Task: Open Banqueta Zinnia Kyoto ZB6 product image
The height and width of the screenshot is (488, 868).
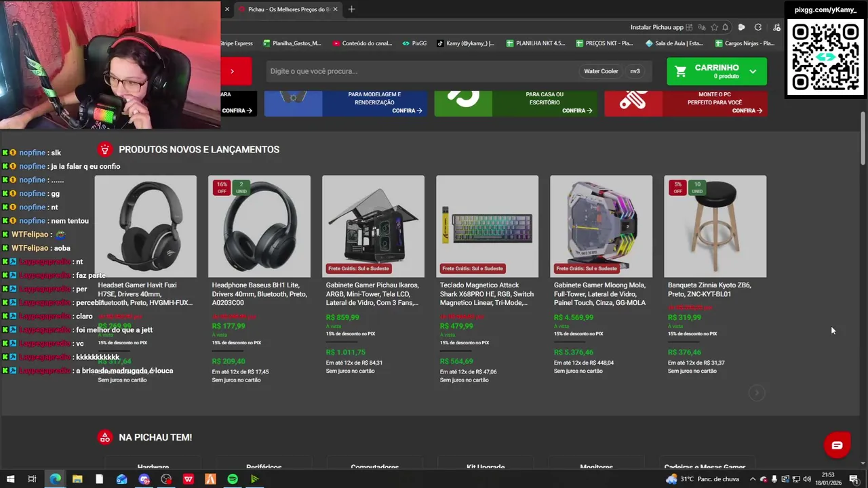Action: [715, 226]
